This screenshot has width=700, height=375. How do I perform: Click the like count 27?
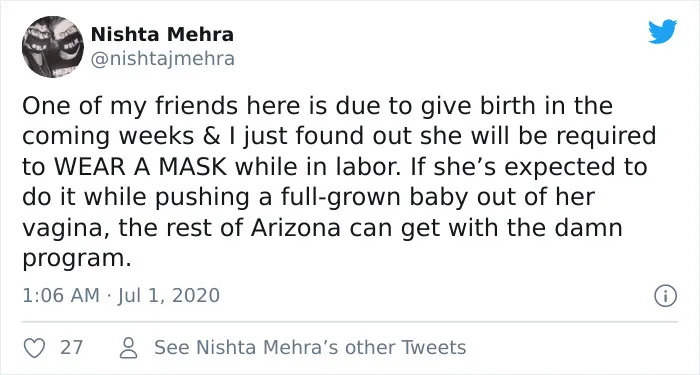(x=71, y=347)
